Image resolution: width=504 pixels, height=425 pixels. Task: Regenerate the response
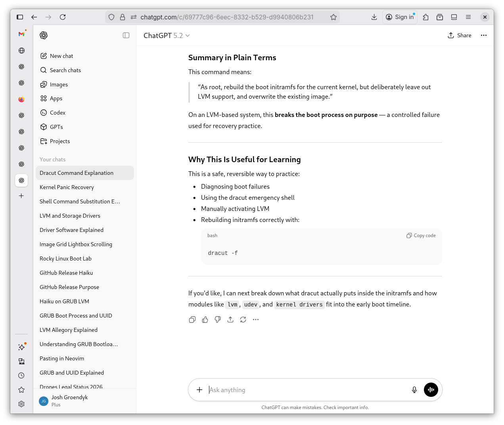pos(243,320)
